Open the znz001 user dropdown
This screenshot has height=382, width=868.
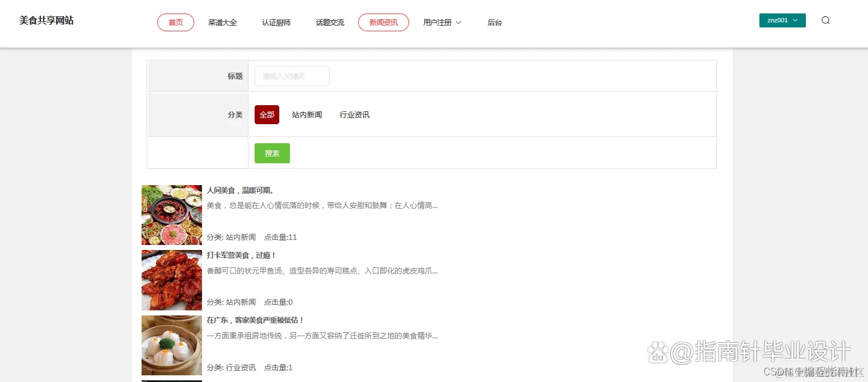(782, 20)
